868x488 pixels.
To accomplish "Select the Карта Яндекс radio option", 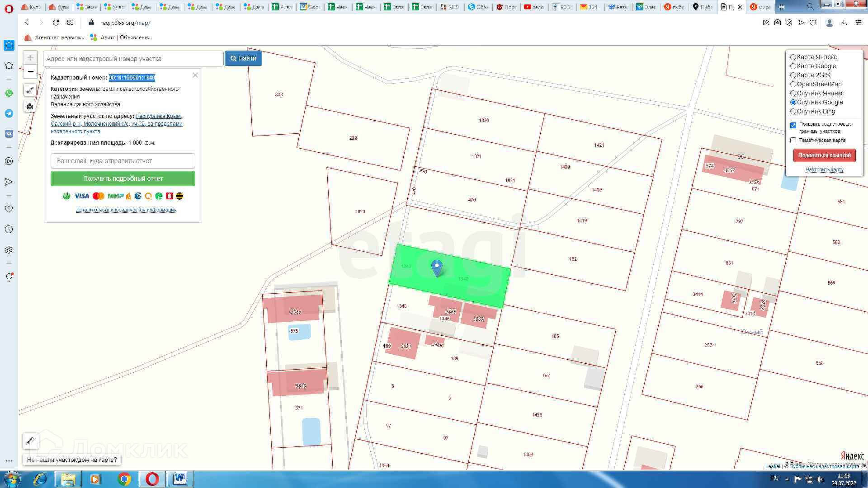I will tap(793, 57).
